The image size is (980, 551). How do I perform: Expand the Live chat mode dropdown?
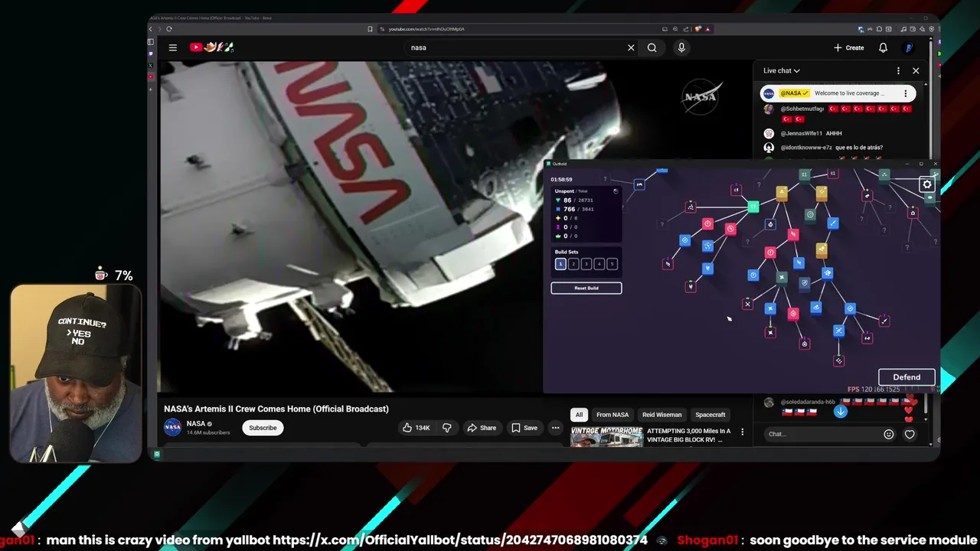click(x=782, y=70)
